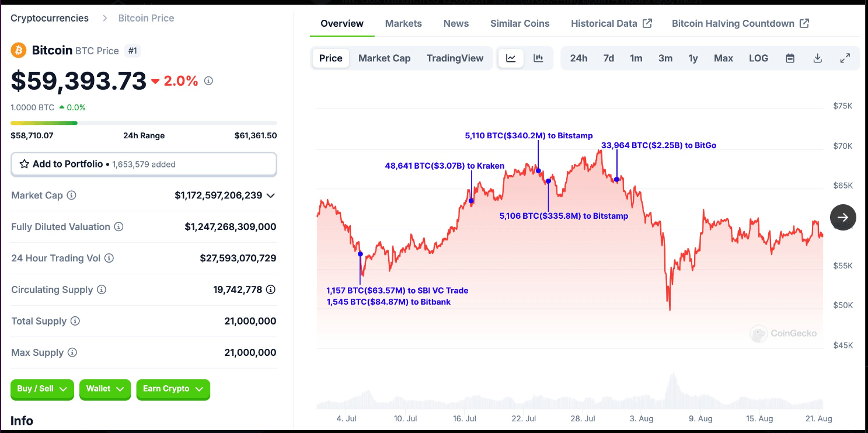Expand chart to fullscreen via arrows icon
This screenshot has height=433, width=868.
tap(845, 58)
